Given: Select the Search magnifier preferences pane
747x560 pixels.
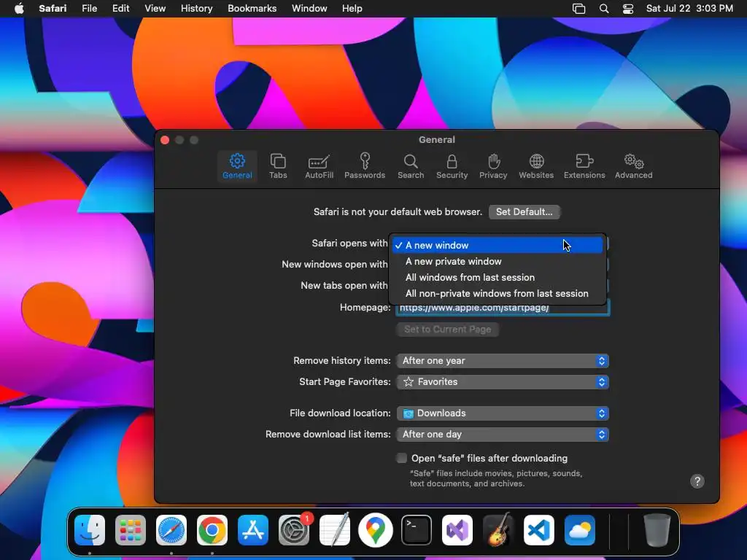Looking at the screenshot, I should (411, 166).
